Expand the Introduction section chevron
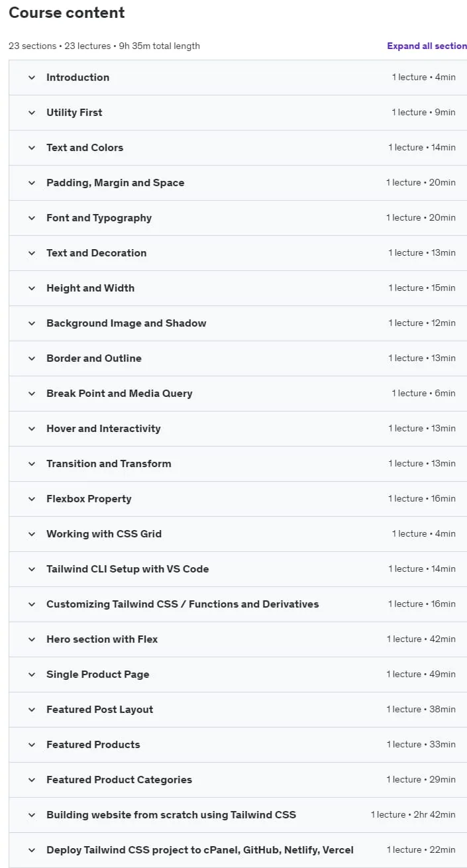This screenshot has width=467, height=868. pos(31,78)
